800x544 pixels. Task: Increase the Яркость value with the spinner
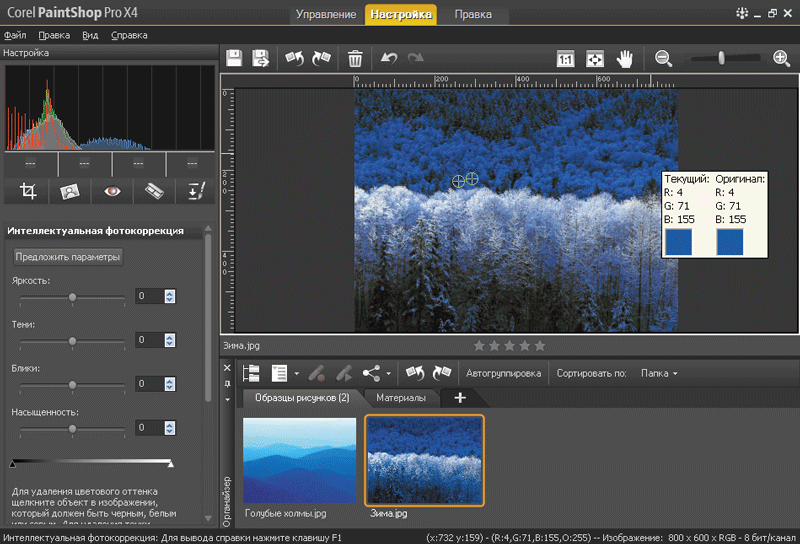pyautogui.click(x=170, y=293)
